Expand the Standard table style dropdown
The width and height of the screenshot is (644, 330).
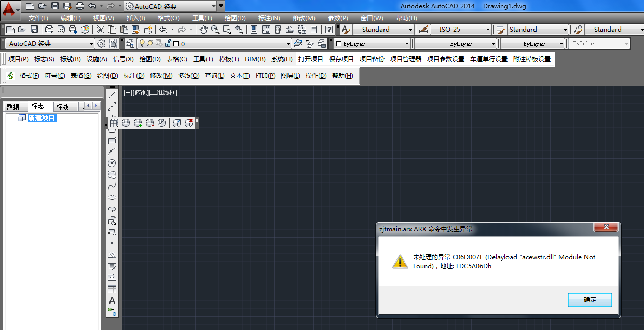pyautogui.click(x=566, y=30)
